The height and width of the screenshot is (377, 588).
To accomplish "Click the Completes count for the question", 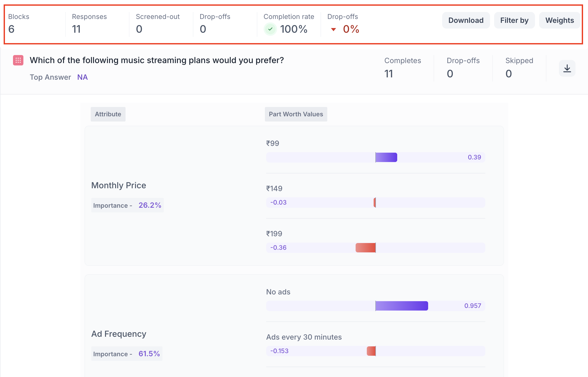I will click(389, 74).
